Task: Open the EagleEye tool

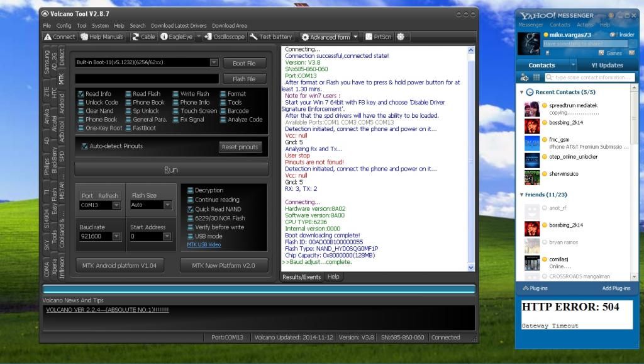Action: (177, 37)
